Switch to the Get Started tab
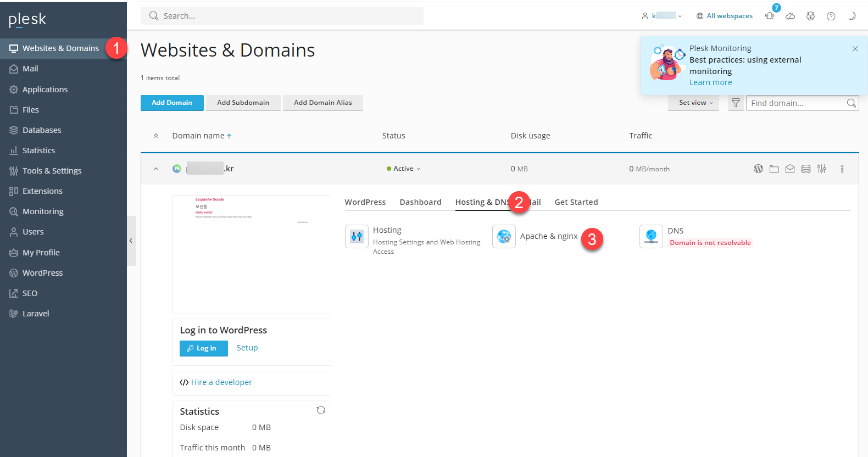The width and height of the screenshot is (868, 457). pos(576,202)
